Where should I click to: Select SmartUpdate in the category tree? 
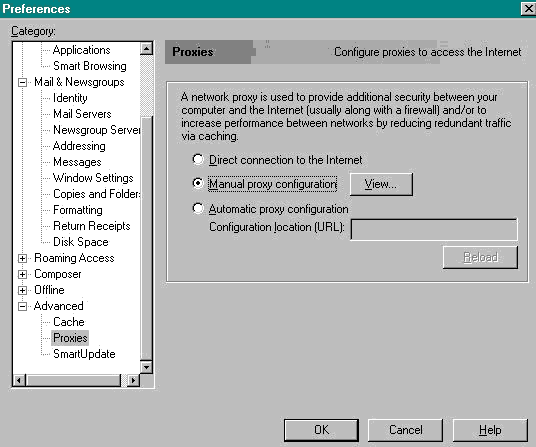pyautogui.click(x=84, y=354)
